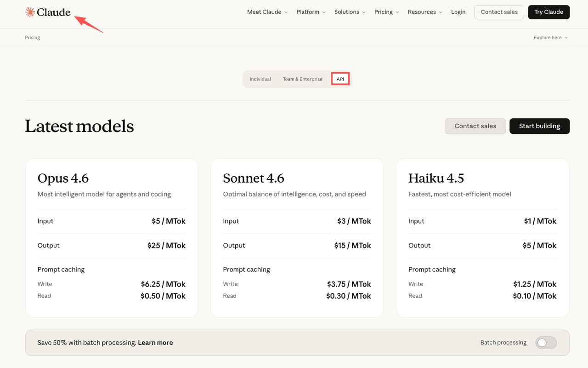588x368 pixels.
Task: Switch to the Individual pricing tab
Action: pos(260,79)
